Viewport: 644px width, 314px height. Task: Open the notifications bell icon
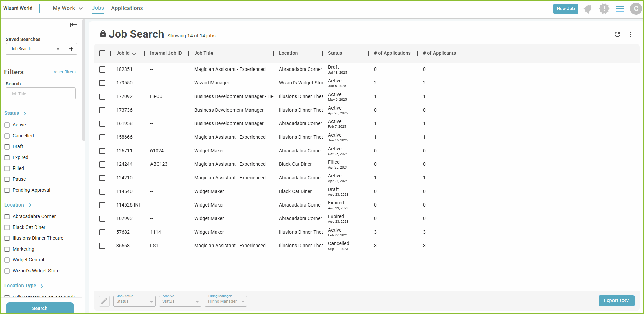pos(587,9)
